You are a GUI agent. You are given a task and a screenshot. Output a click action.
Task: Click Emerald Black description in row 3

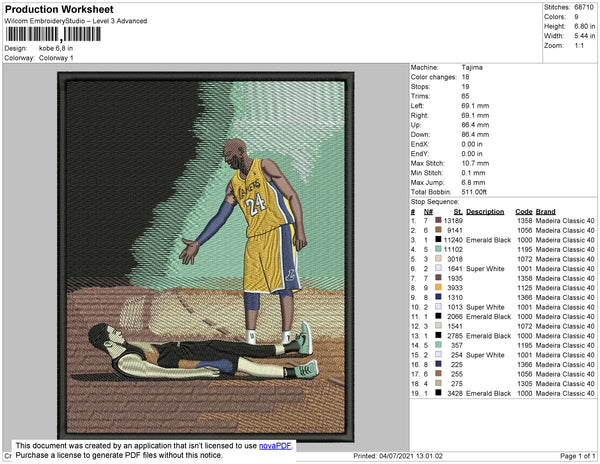coord(489,240)
